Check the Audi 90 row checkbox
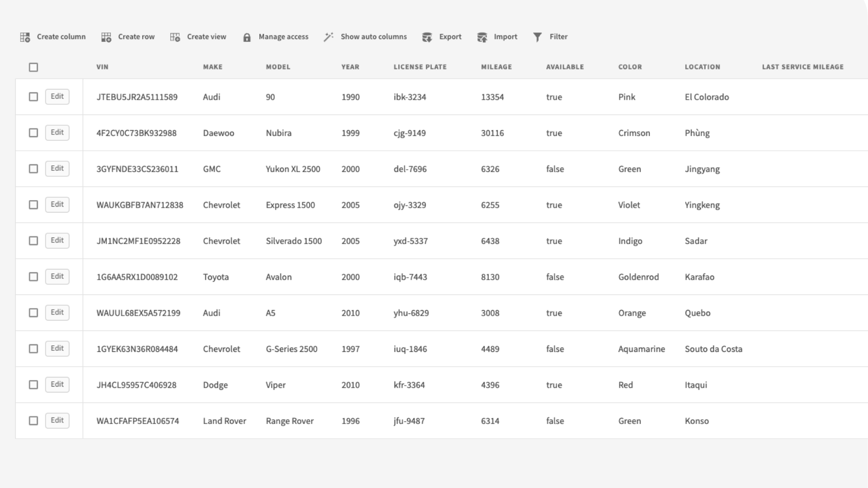868x488 pixels. click(x=34, y=97)
